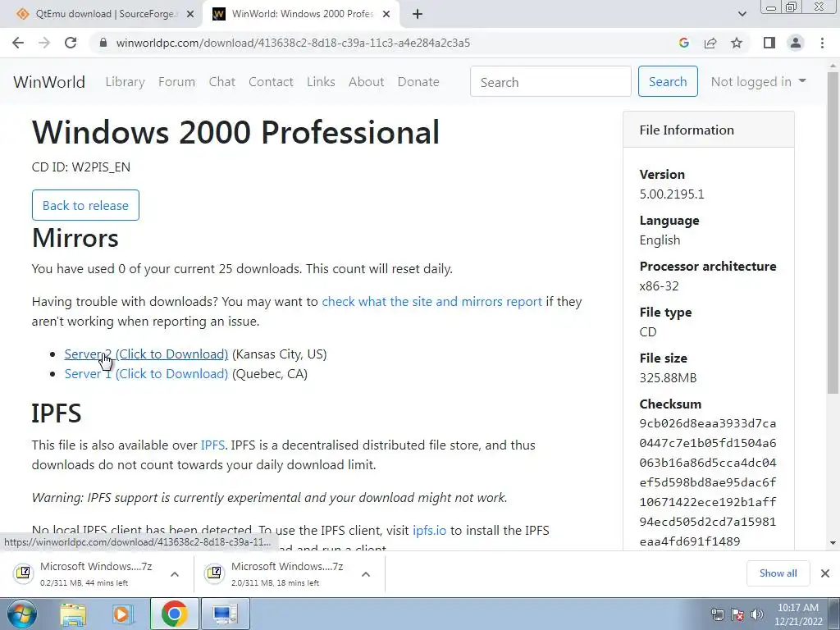Open the Links menu item
This screenshot has height=630, width=840.
tap(321, 82)
